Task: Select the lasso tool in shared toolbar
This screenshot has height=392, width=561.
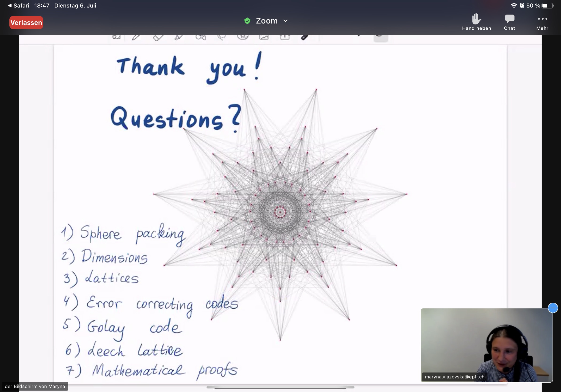Action: [x=222, y=37]
